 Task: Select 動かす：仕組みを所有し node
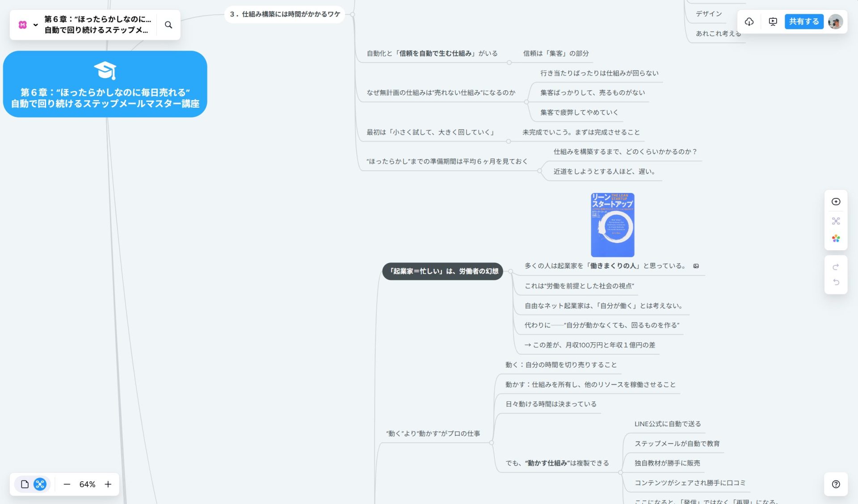click(590, 384)
